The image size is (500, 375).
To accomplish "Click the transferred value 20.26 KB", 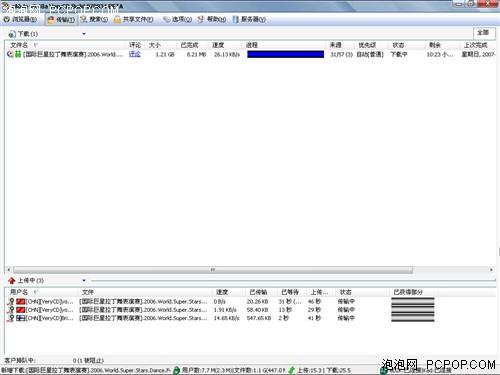I will click(258, 301).
